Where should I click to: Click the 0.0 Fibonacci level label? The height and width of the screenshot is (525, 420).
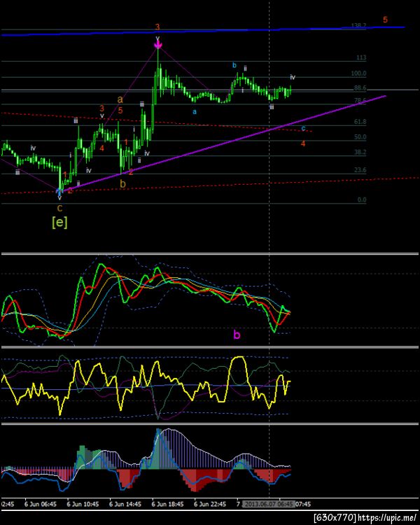(x=362, y=200)
